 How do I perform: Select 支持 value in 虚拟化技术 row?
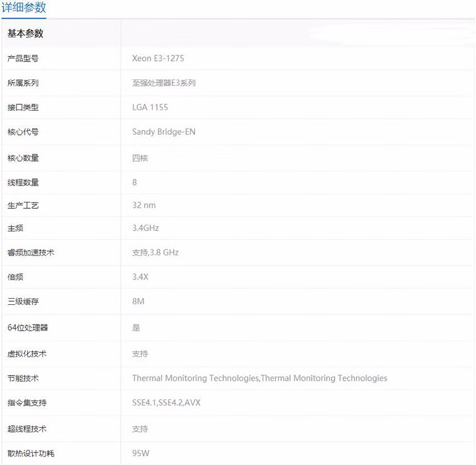pyautogui.click(x=140, y=354)
